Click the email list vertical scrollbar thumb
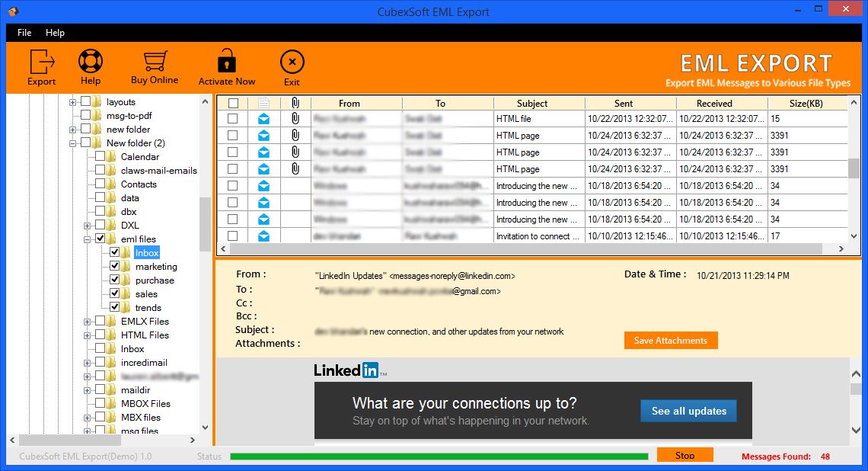Viewport: 868px width, 471px height. tap(854, 168)
